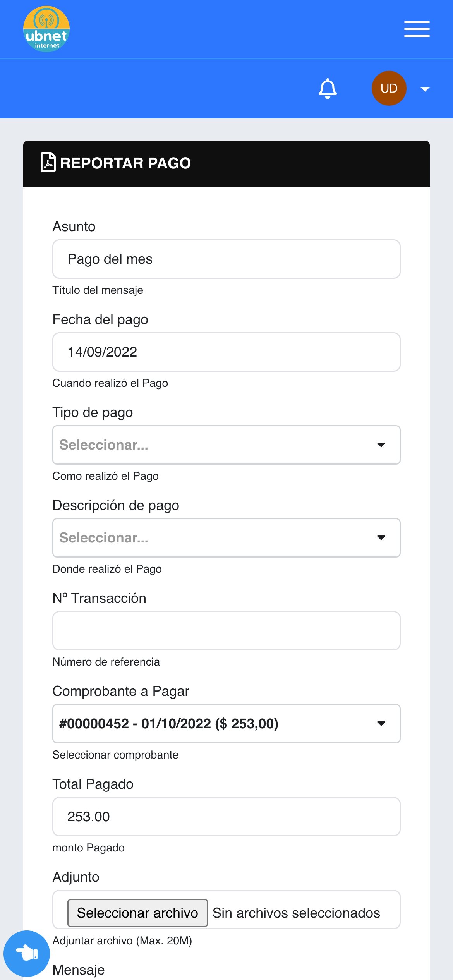Click the arrow in Tipo de pago

tap(381, 445)
